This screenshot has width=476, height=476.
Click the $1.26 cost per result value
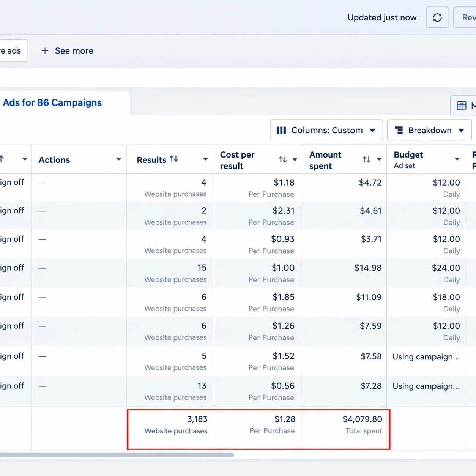[x=284, y=326]
